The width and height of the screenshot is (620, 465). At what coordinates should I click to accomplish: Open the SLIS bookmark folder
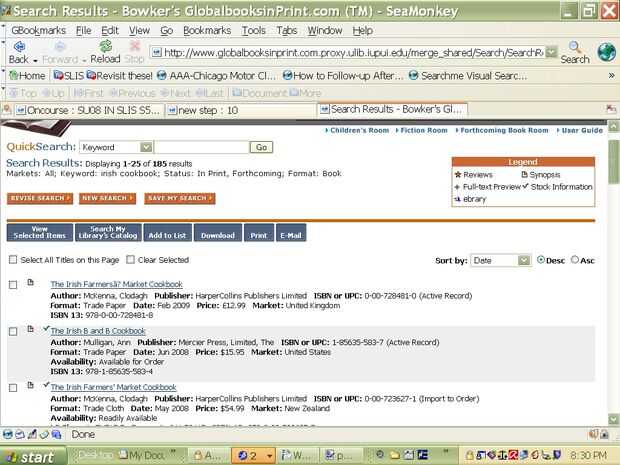pos(68,76)
